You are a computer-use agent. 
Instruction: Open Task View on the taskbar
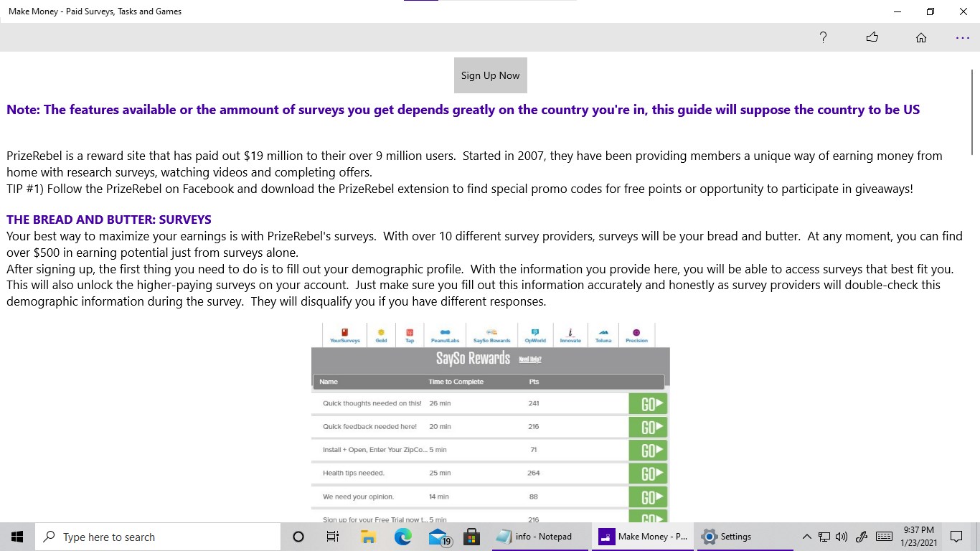pos(333,537)
